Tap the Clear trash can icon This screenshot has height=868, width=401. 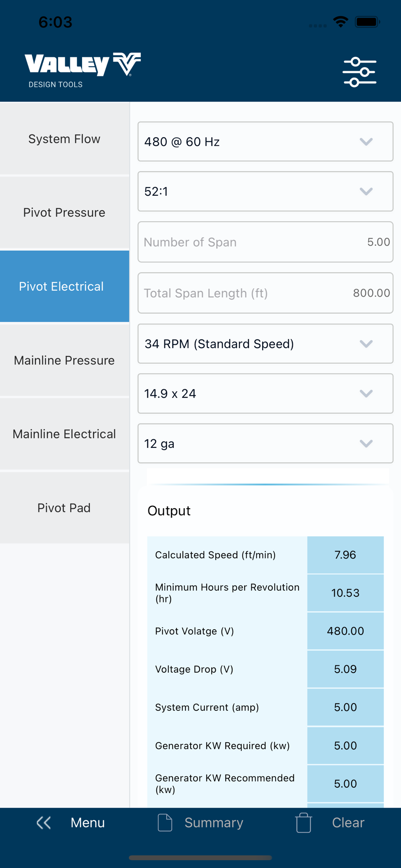[304, 822]
